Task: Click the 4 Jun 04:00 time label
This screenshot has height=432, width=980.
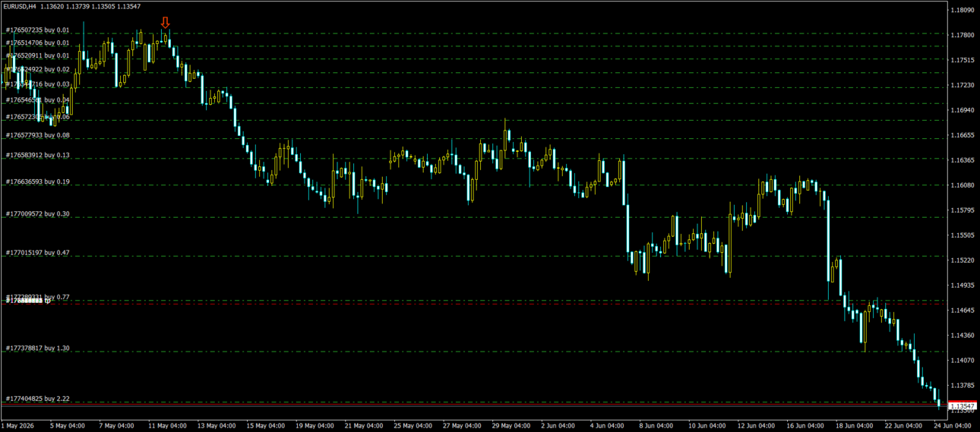Action: pos(605,426)
